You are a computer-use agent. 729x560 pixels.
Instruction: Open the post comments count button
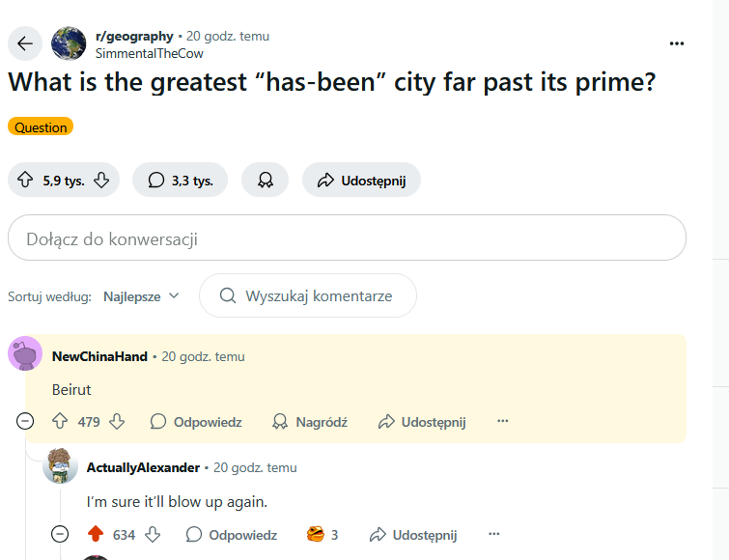click(181, 180)
